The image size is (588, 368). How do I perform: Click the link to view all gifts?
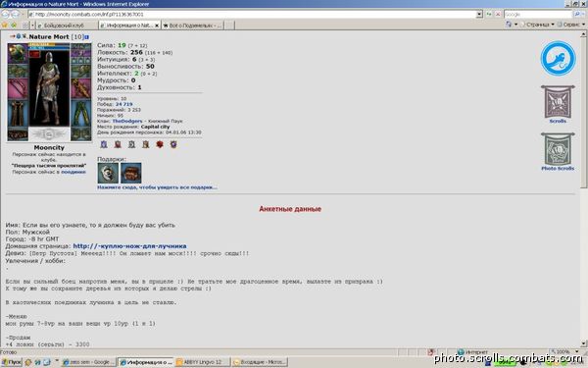coord(157,187)
